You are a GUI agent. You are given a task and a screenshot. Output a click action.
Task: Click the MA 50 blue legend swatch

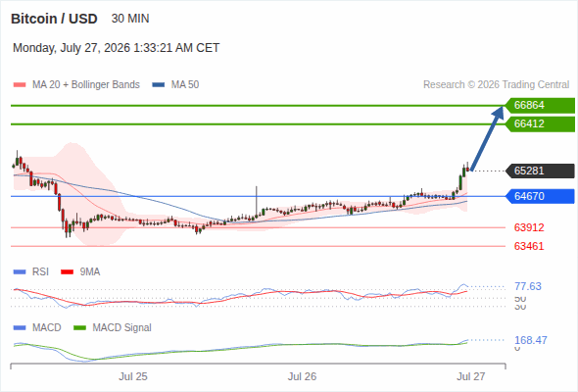point(159,85)
